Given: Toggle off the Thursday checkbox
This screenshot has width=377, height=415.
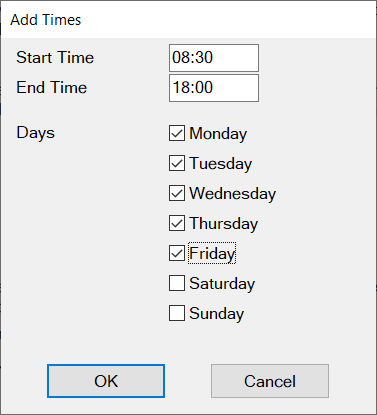Looking at the screenshot, I should (177, 223).
